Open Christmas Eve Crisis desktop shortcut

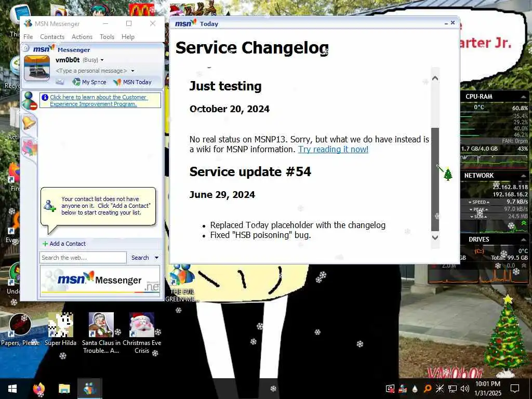coord(142,333)
